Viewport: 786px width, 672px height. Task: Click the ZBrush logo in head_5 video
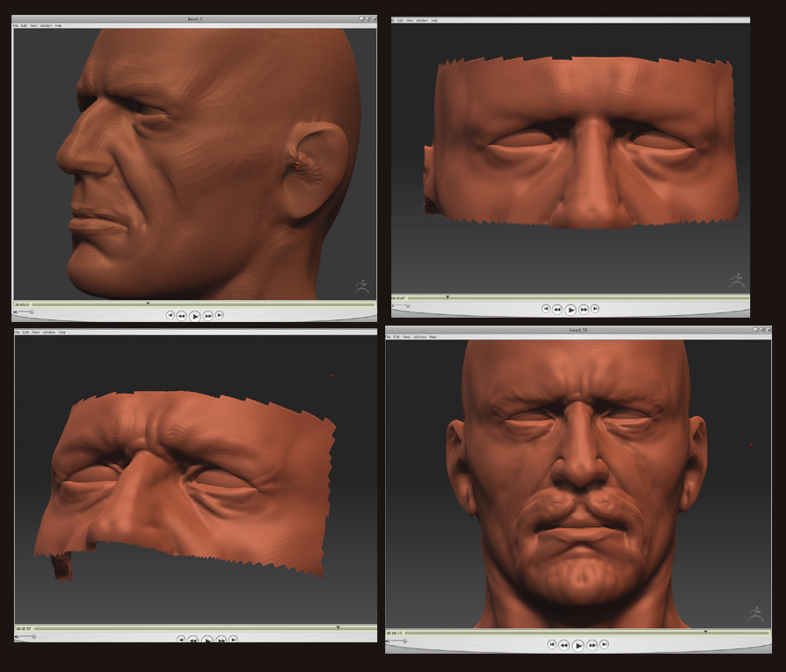(x=362, y=286)
